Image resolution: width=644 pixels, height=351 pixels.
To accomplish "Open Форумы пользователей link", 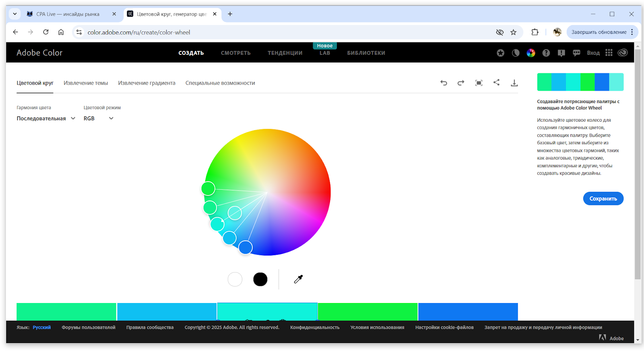I will 89,327.
